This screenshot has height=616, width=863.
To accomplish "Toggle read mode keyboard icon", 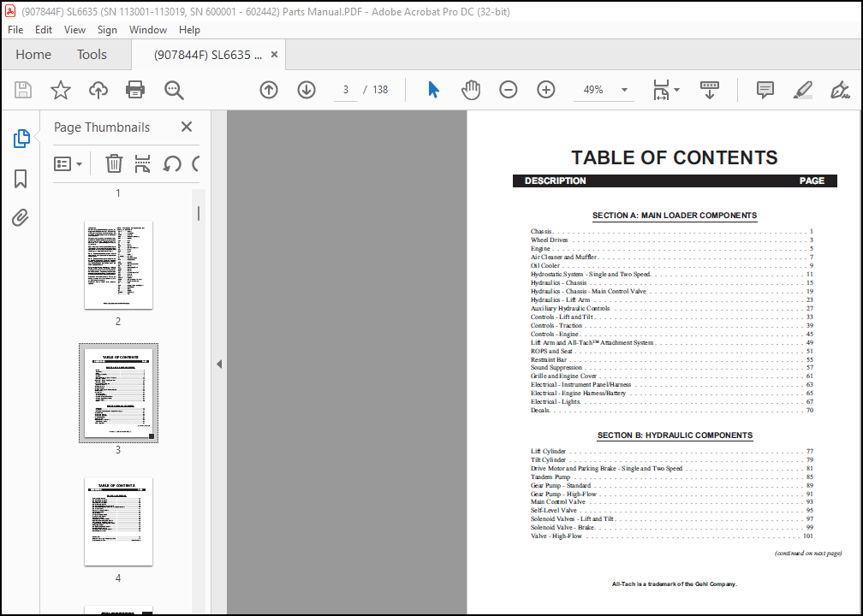I will click(x=710, y=90).
